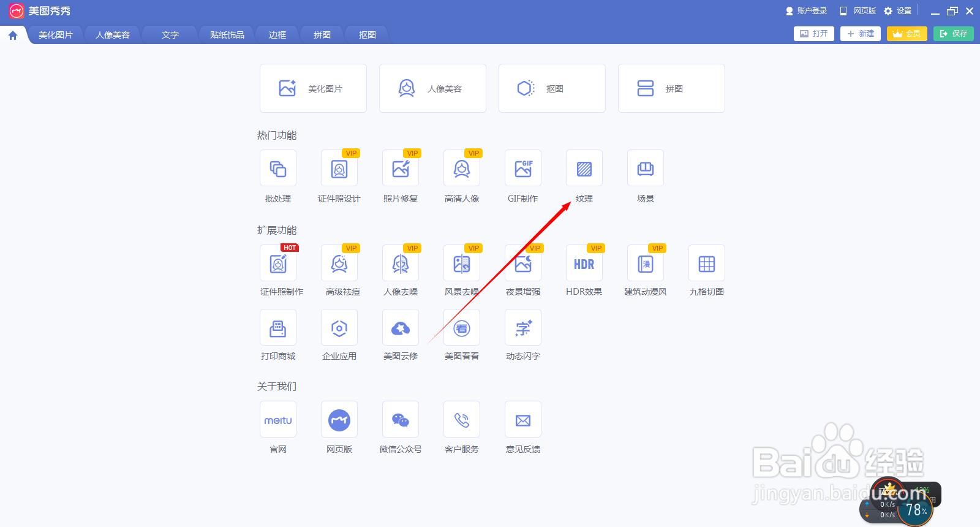Click the 打开 open button
Image resolution: width=980 pixels, height=527 pixels.
click(x=814, y=34)
